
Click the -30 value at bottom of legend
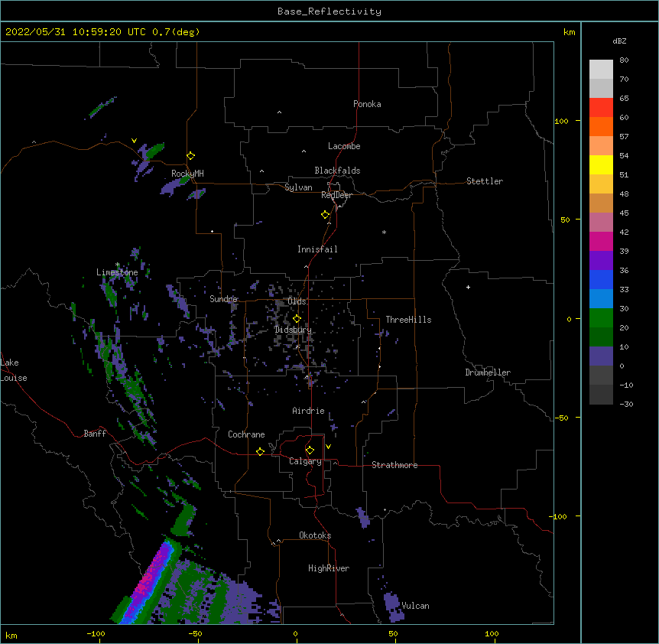tap(626, 404)
